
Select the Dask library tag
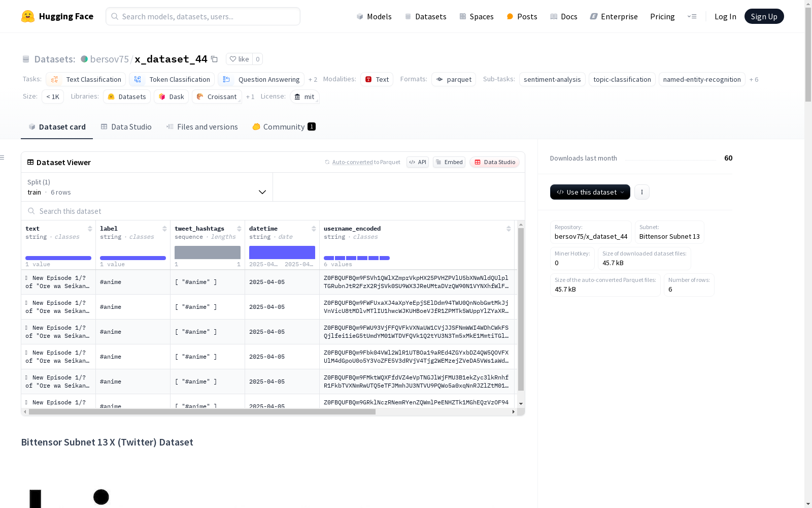pos(172,97)
